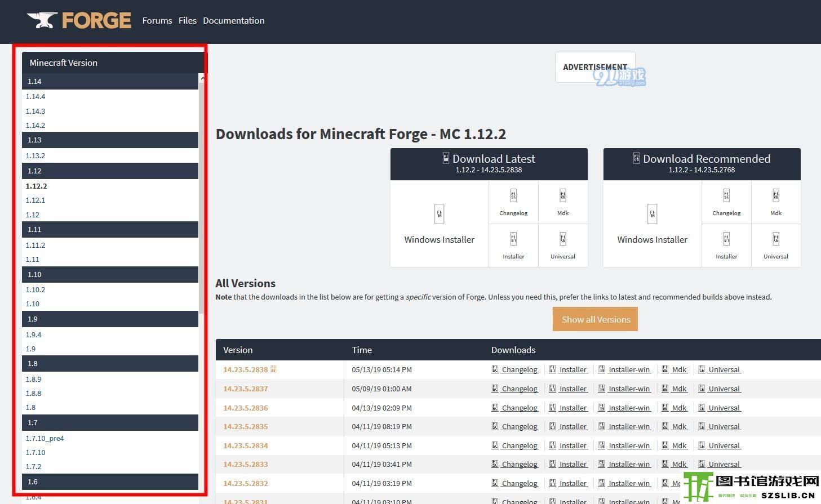Select Minecraft version 1.13.2
821x504 pixels.
[35, 155]
